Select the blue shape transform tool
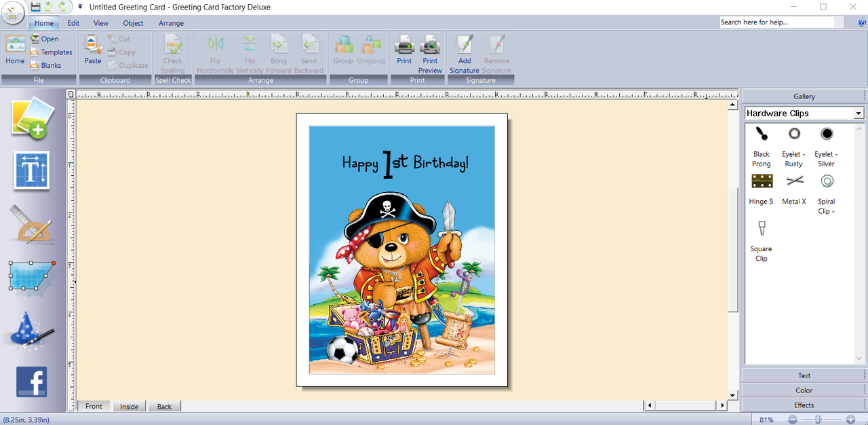This screenshot has height=425, width=868. (x=32, y=275)
